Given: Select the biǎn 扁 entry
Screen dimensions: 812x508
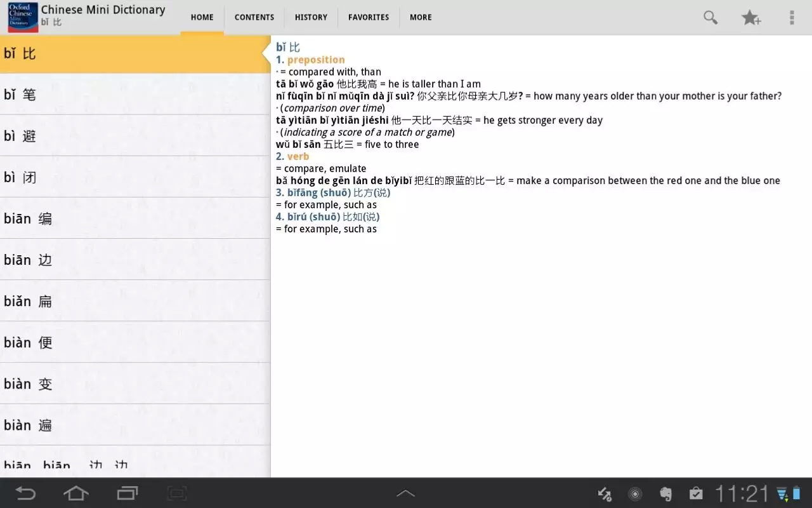Looking at the screenshot, I should tap(135, 301).
